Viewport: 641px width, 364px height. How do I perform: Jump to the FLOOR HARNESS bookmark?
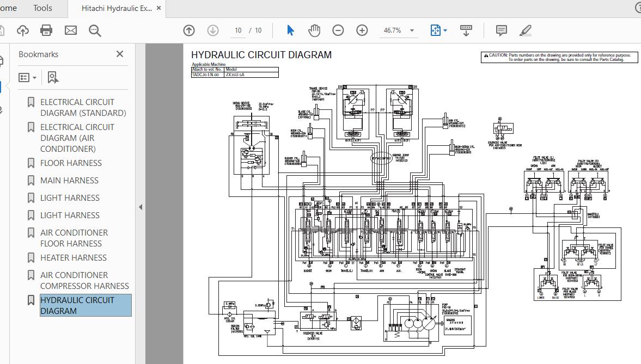(x=71, y=163)
